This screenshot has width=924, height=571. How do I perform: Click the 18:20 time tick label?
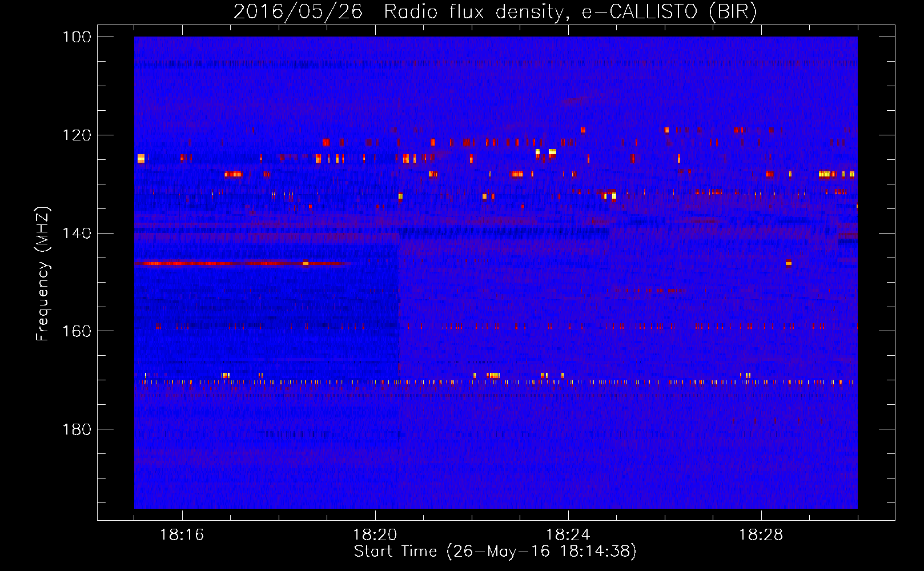[x=375, y=535]
